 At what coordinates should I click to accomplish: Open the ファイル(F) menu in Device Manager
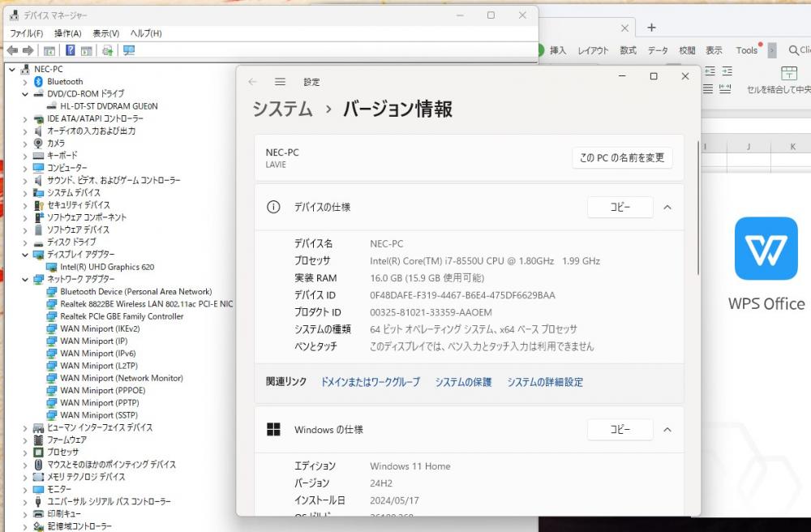click(27, 33)
